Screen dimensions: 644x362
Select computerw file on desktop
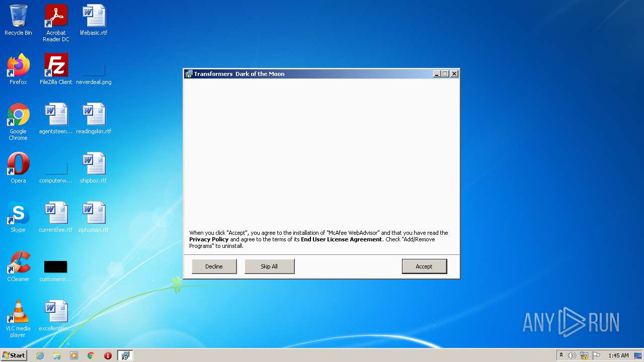pyautogui.click(x=56, y=172)
